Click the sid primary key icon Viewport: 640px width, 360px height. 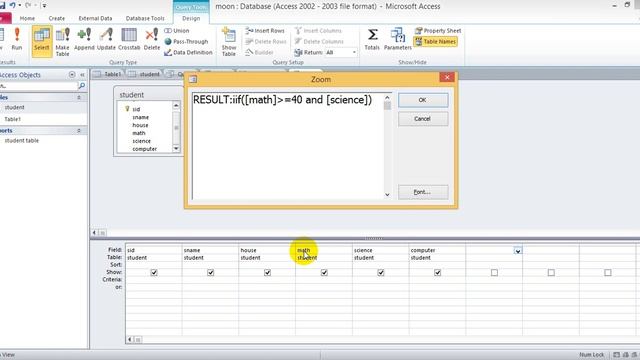point(127,109)
